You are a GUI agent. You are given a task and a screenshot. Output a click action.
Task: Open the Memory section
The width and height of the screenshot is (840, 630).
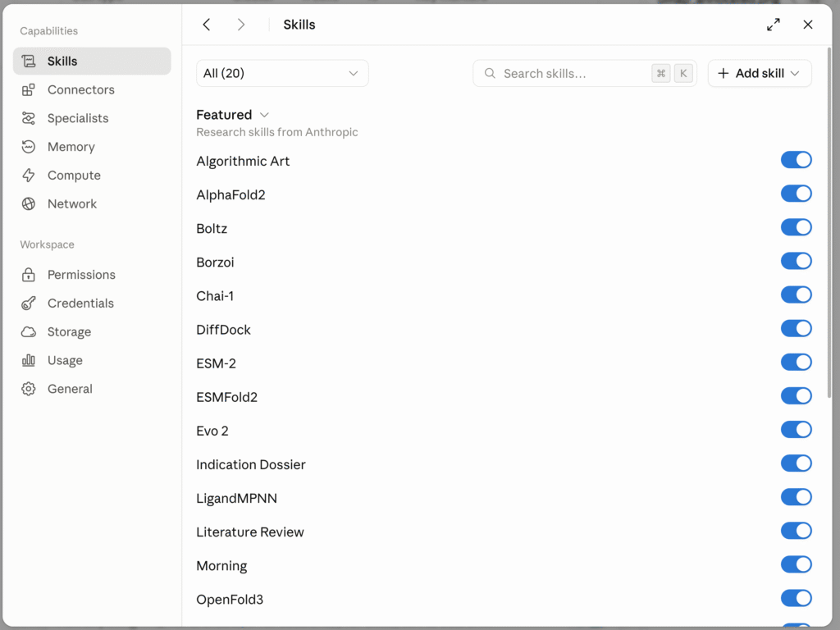[x=92, y=146]
